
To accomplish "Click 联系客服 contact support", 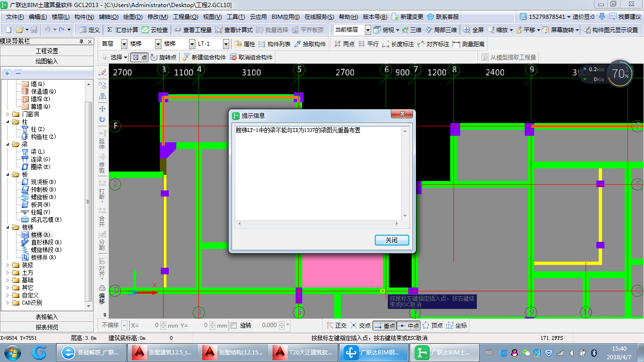I will pos(443,16).
